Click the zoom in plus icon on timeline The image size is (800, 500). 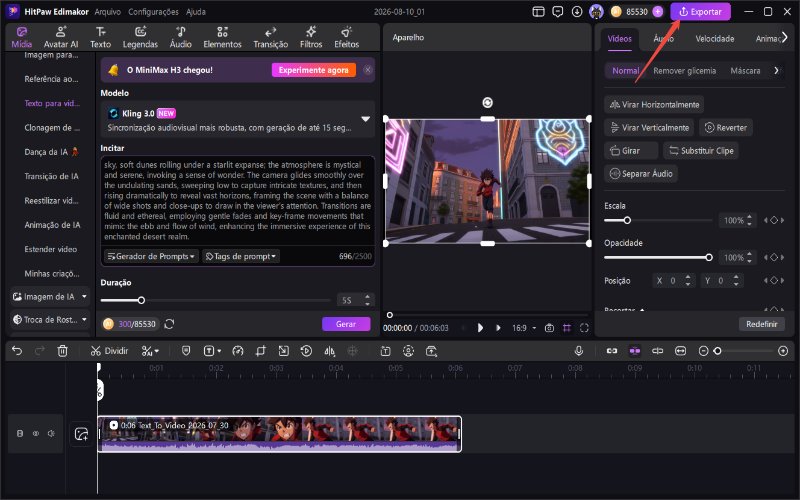point(783,351)
